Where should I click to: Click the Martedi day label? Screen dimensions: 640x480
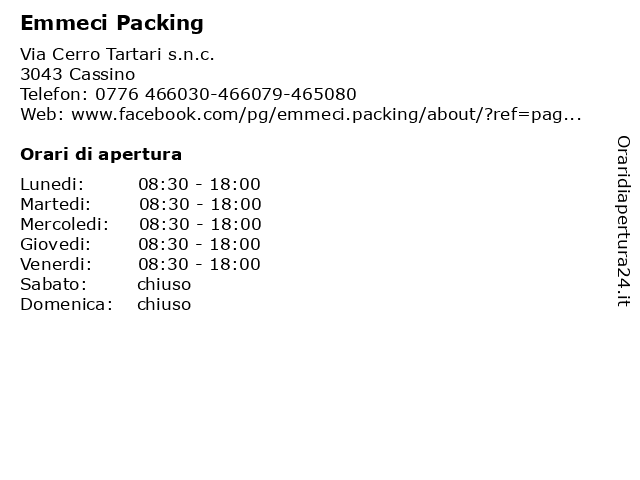pos(56,204)
